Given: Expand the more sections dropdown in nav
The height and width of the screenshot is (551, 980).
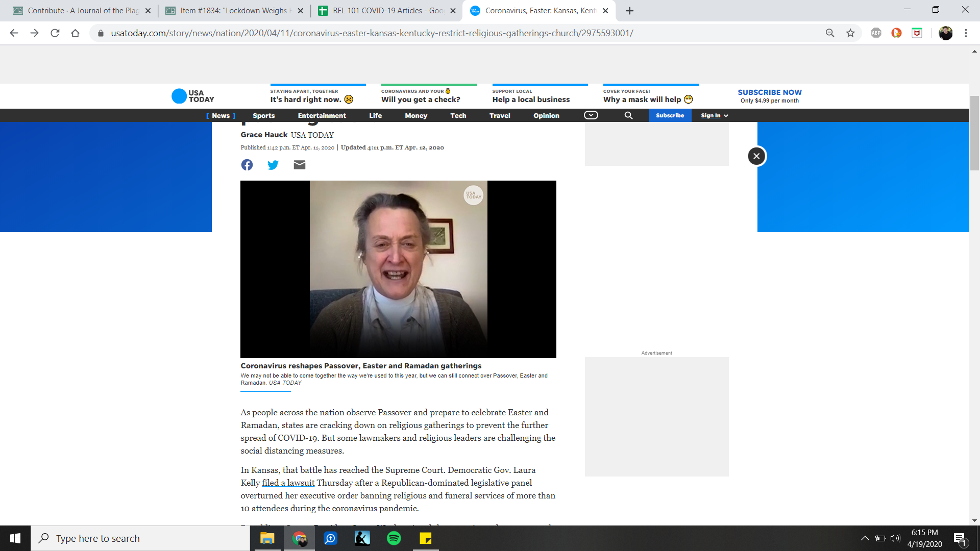Looking at the screenshot, I should tap(591, 115).
